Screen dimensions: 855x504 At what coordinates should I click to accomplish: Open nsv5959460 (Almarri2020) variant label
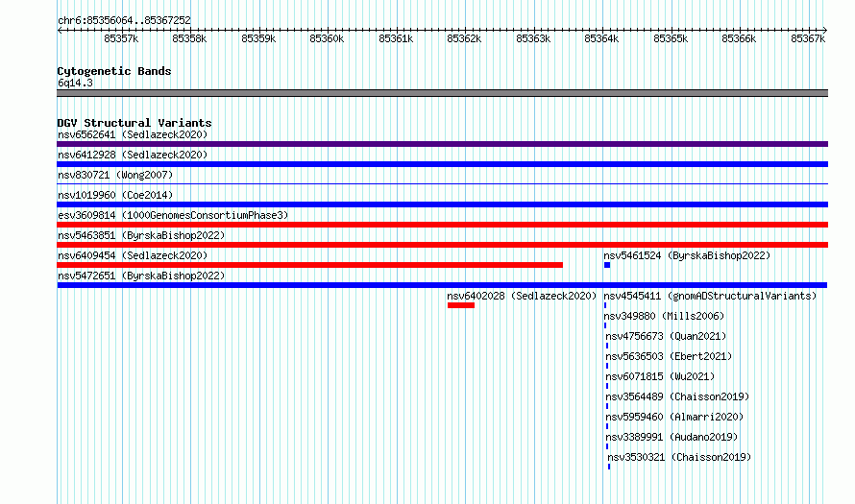pos(674,417)
